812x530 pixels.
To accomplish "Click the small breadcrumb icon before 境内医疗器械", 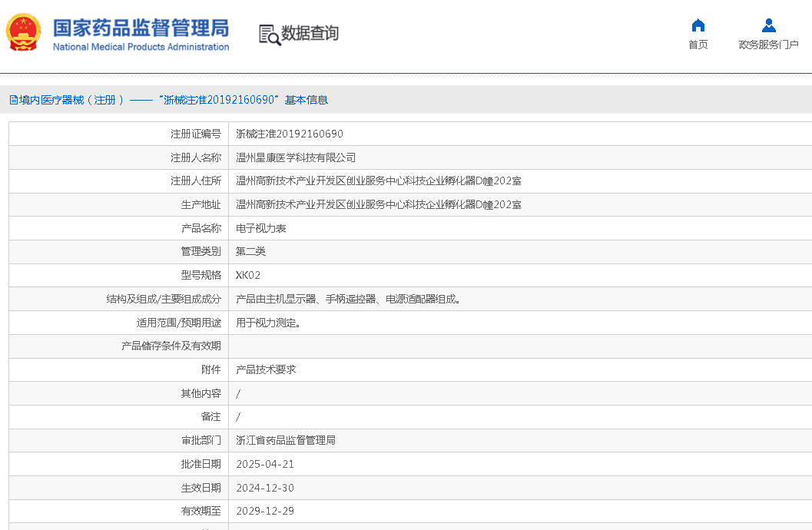I will click(13, 100).
